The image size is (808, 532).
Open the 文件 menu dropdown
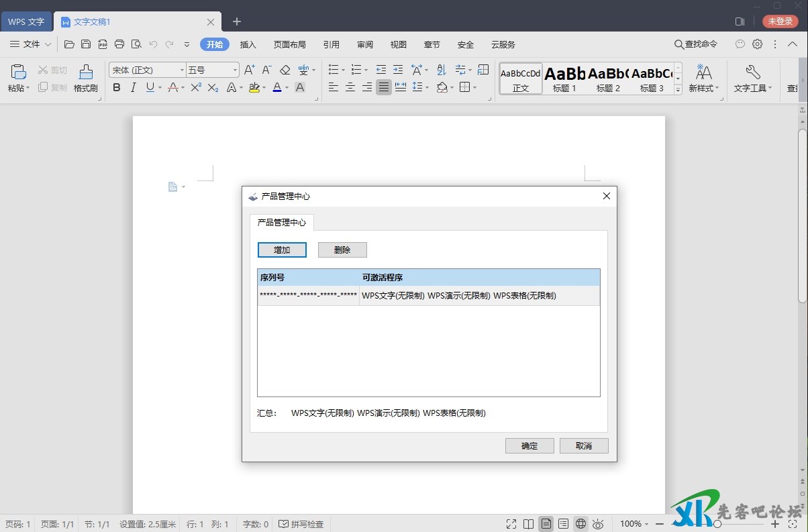click(31, 44)
